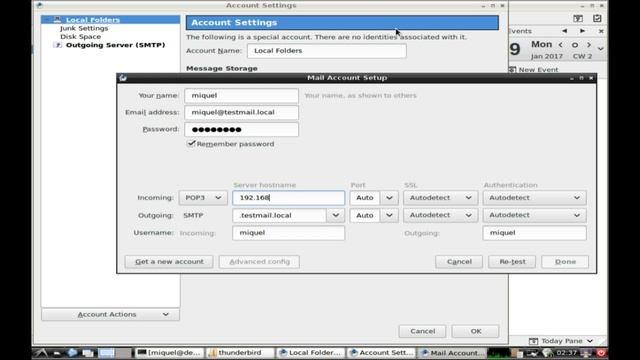640x360 pixels.
Task: Click the black left arrow beside Events
Action: click(x=564, y=31)
